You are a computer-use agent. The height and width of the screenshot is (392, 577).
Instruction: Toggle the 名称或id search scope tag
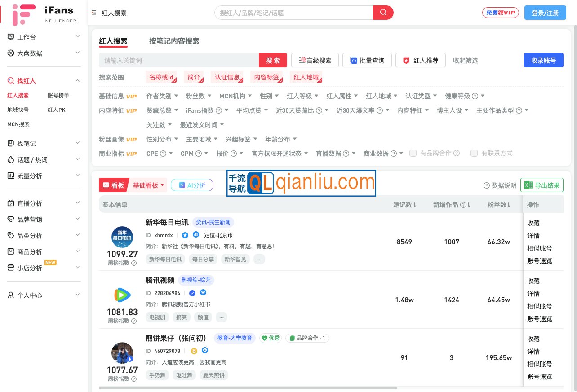[x=161, y=77]
